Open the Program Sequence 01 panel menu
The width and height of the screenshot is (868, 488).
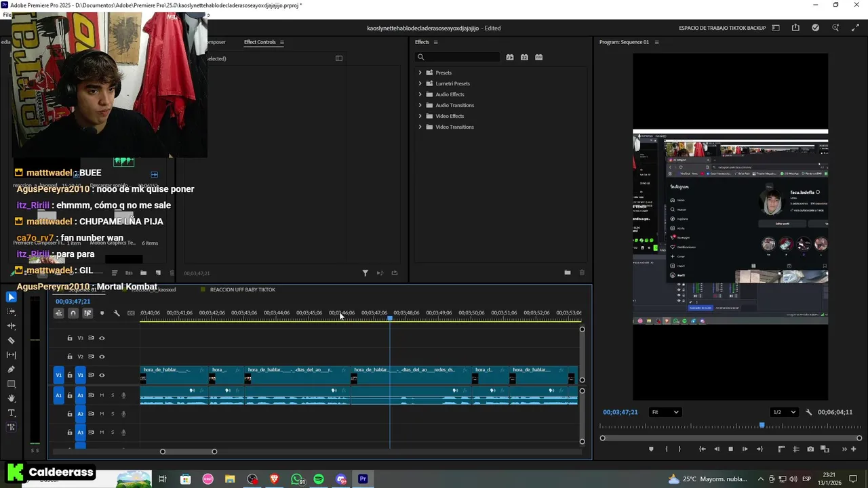(656, 42)
